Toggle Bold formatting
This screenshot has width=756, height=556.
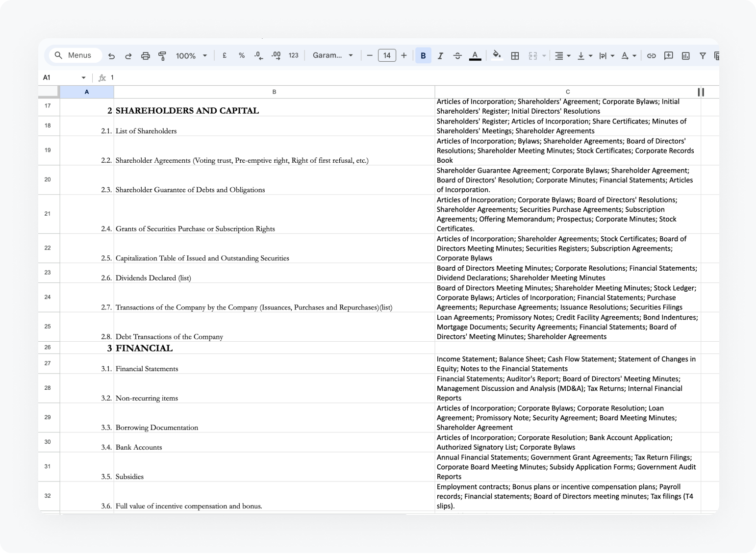pos(423,56)
